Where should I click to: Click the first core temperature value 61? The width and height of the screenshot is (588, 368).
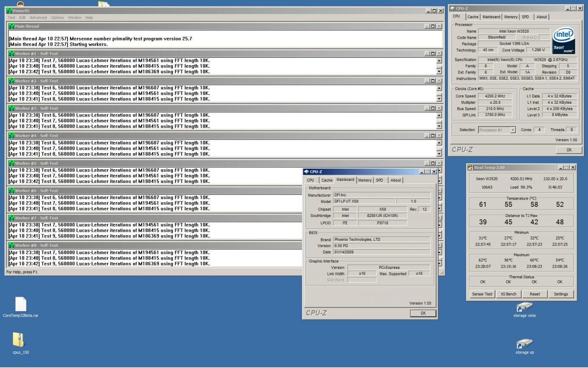483,205
